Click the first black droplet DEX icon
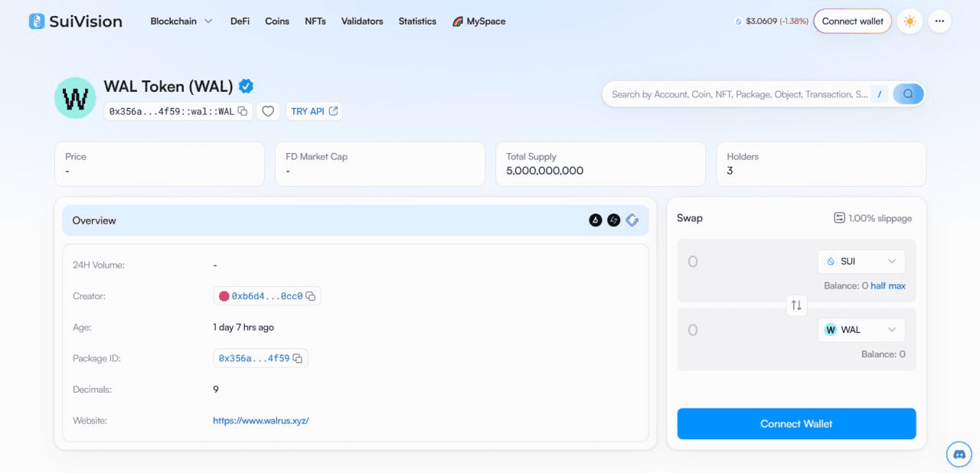980x473 pixels. (x=596, y=220)
